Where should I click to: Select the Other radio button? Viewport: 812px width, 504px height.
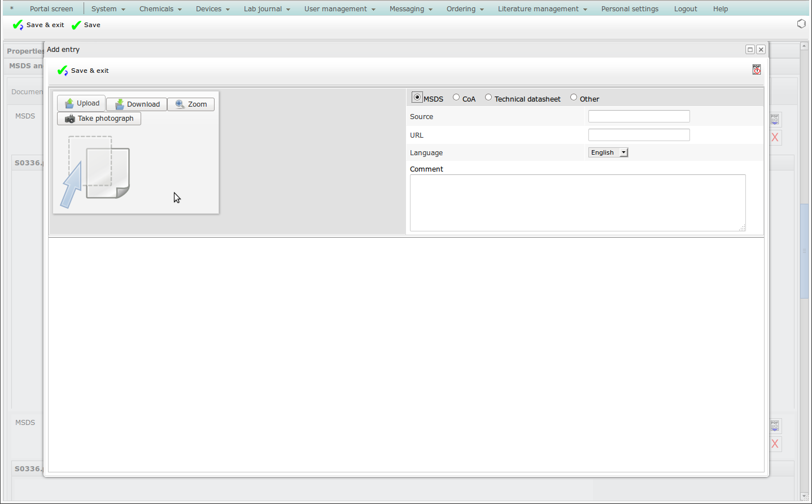click(x=574, y=97)
